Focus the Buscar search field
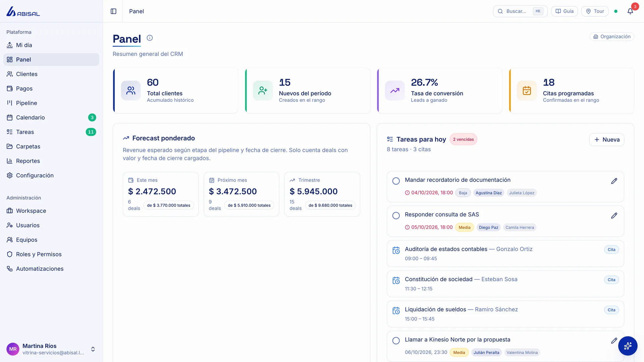Image resolution: width=644 pixels, height=362 pixels. point(520,11)
